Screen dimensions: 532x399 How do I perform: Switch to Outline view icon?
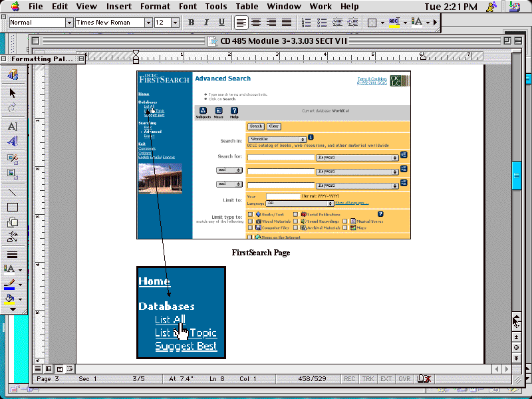pyautogui.click(x=70, y=369)
